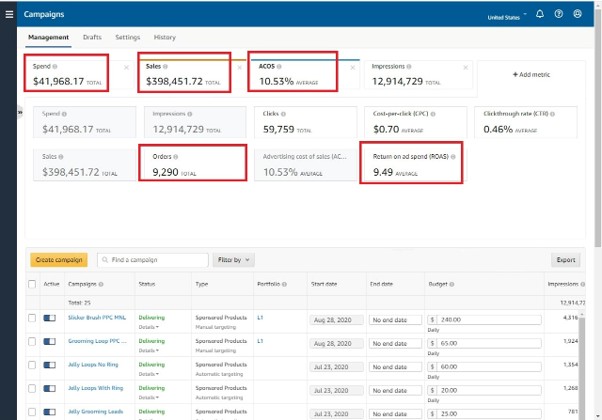
Task: Open the help question mark icon
Action: coord(559,14)
